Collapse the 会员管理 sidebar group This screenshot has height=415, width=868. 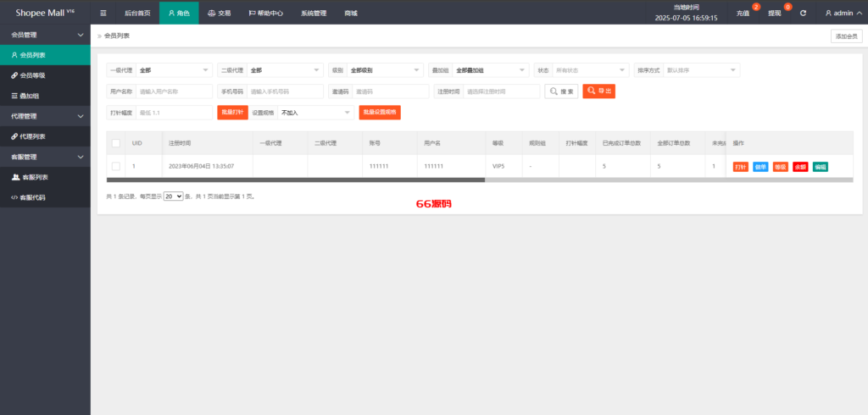[x=45, y=35]
